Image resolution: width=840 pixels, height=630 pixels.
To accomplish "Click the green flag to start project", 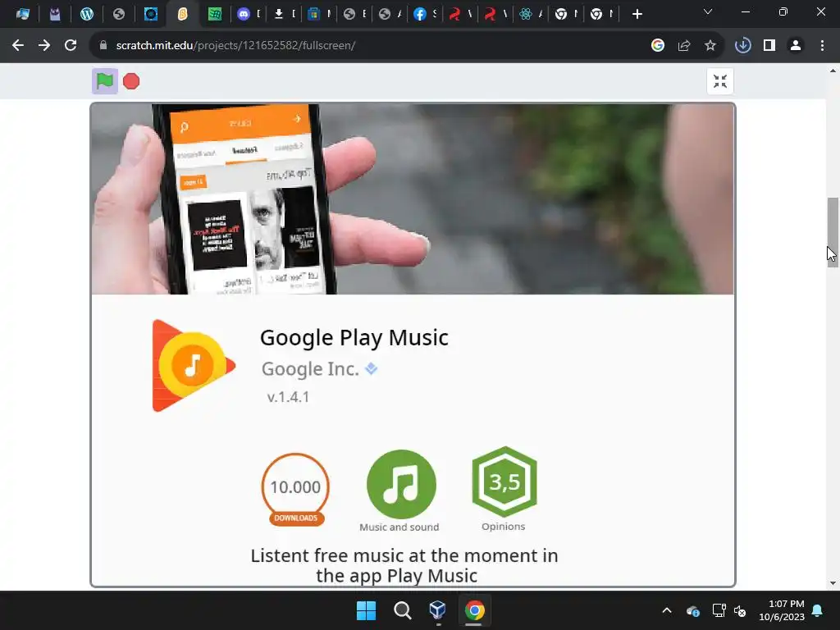I will pyautogui.click(x=104, y=81).
